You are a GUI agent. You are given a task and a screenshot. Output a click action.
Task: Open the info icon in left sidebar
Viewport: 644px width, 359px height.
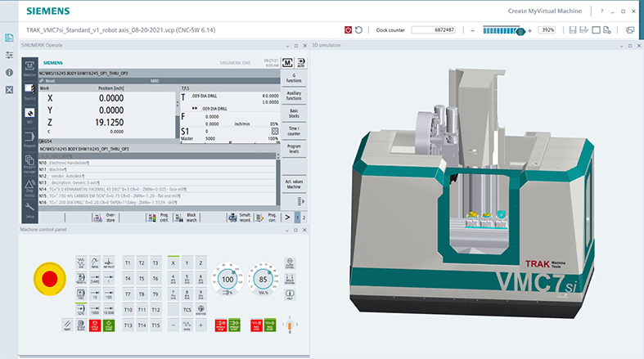point(9,72)
